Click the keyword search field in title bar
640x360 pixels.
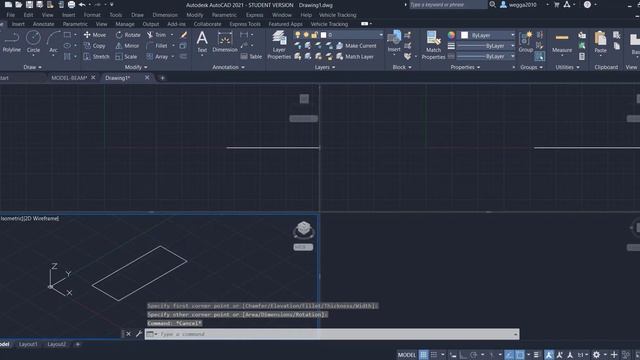click(448, 5)
